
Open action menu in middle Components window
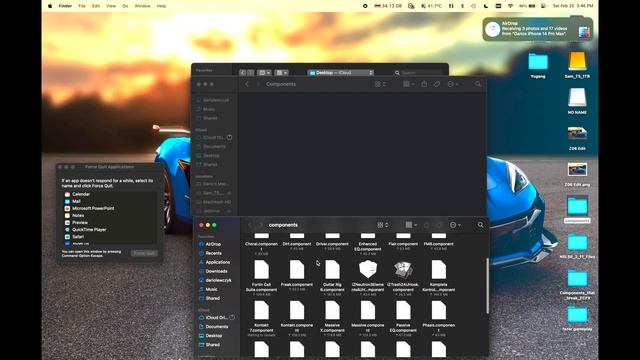pyautogui.click(x=452, y=84)
